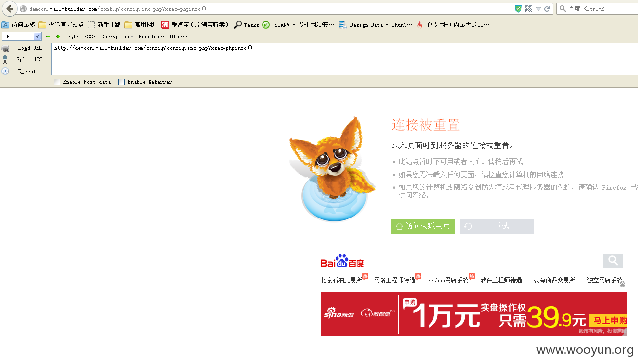The image size is (638, 364).
Task: Open the Design Data - ChunG bookmark
Action: pyautogui.click(x=375, y=25)
